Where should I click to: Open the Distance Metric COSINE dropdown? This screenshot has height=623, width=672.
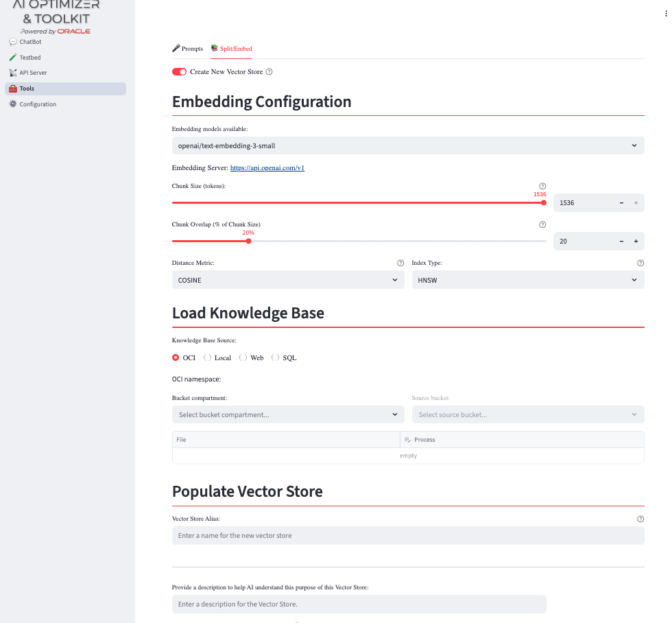pos(287,280)
